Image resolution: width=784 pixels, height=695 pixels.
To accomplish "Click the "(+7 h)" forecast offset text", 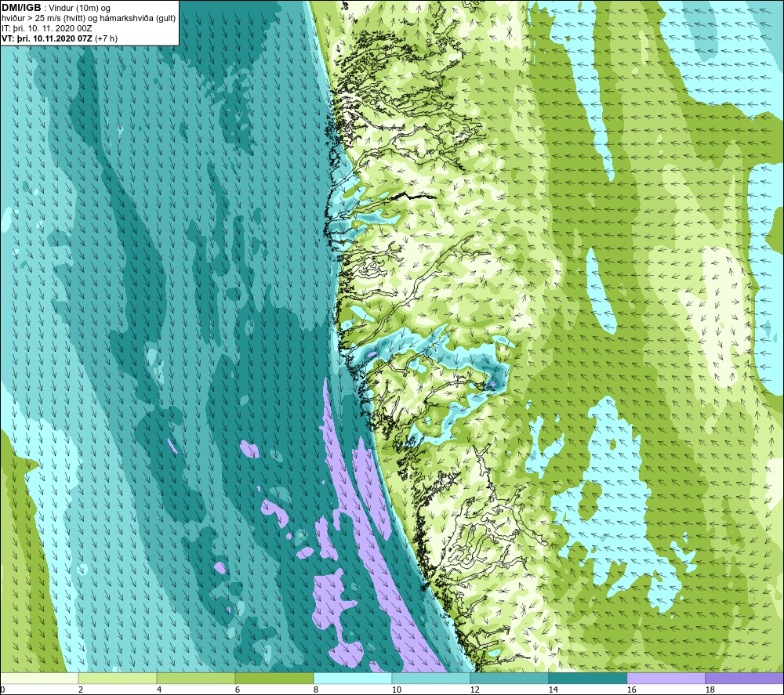I will coord(106,38).
